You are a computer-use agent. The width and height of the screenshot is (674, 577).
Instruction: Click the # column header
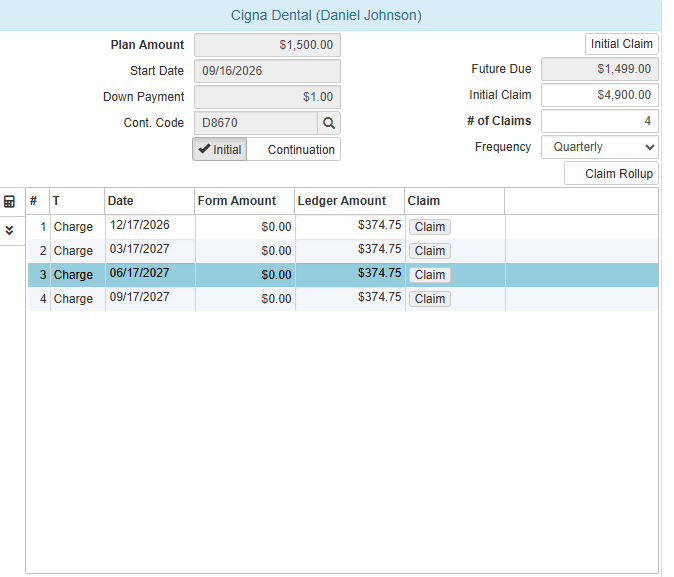tap(38, 201)
